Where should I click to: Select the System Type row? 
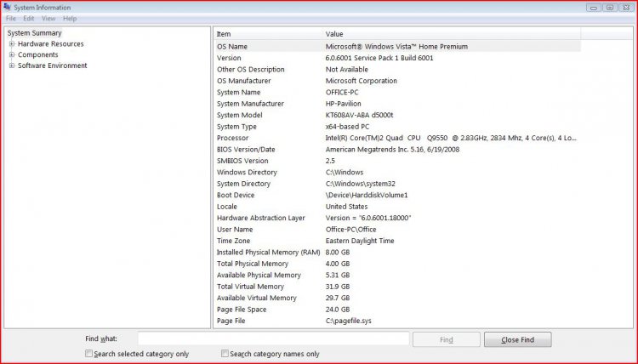tap(397, 127)
